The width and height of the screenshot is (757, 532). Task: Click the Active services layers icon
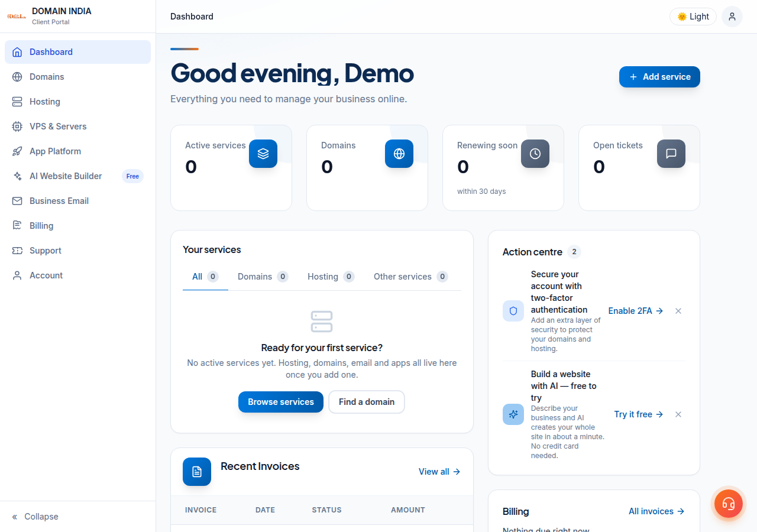click(x=263, y=154)
